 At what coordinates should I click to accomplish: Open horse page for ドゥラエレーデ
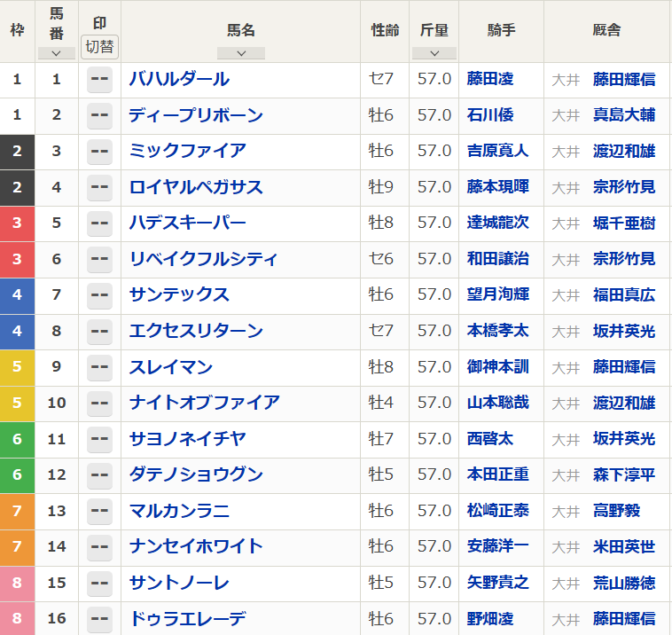pos(188,619)
